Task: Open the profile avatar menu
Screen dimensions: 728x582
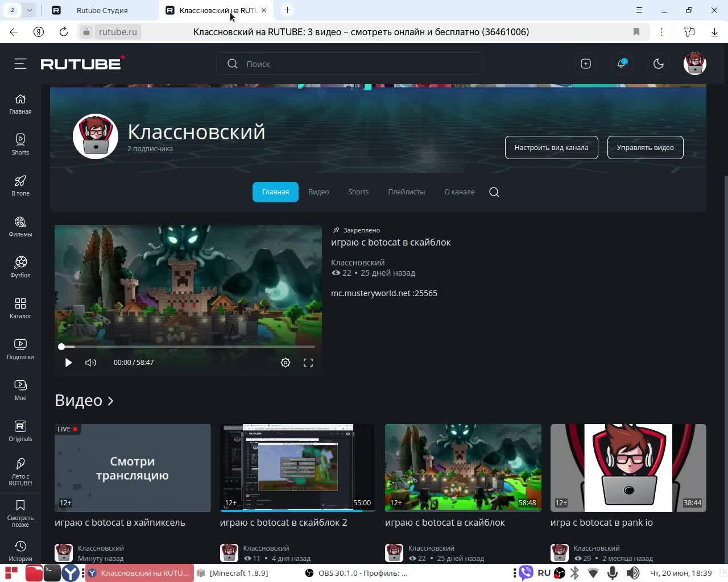Action: pyautogui.click(x=695, y=64)
